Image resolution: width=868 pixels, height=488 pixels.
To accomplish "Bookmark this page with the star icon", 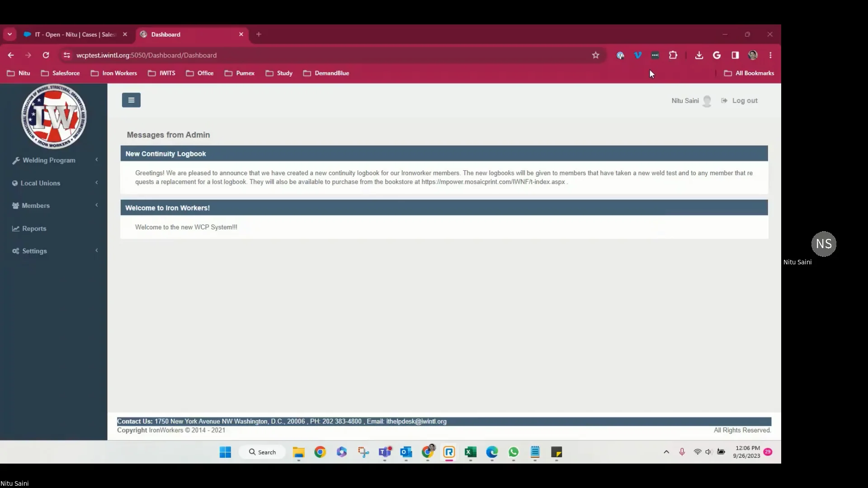I will [x=595, y=55].
